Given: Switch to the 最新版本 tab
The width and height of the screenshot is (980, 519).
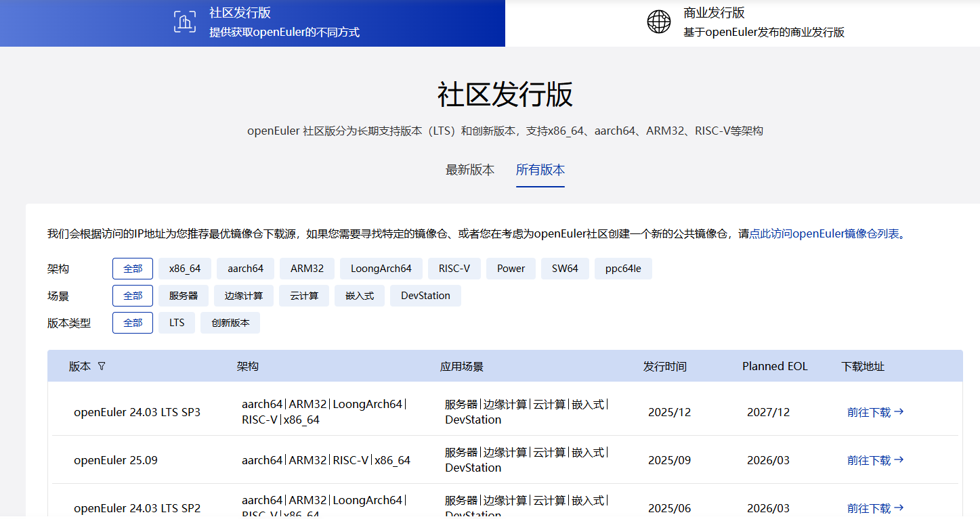Looking at the screenshot, I should (469, 170).
